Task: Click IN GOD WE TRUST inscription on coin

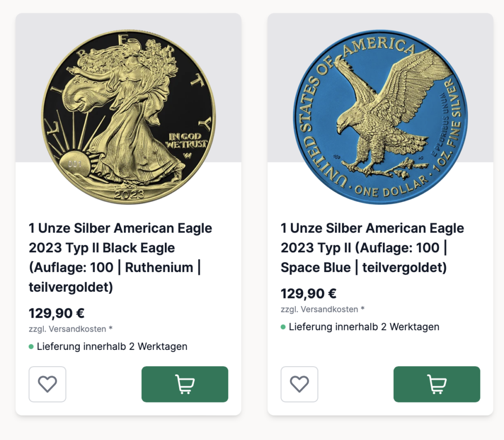Action: click(x=187, y=140)
